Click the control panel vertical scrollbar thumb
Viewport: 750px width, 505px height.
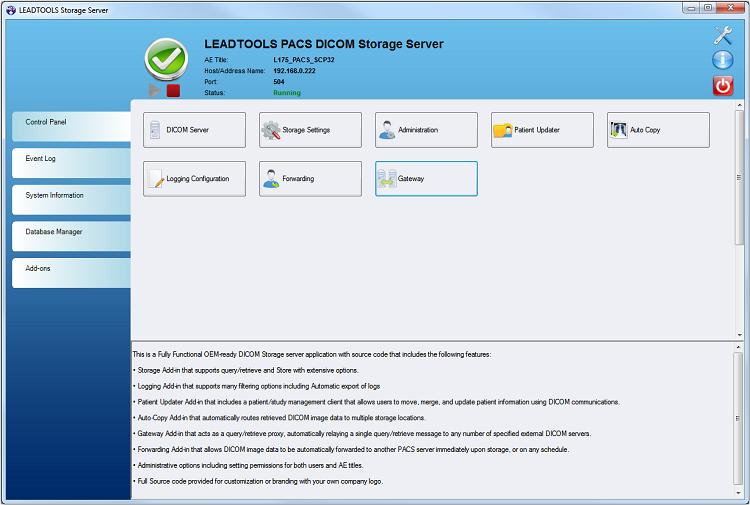(739, 177)
